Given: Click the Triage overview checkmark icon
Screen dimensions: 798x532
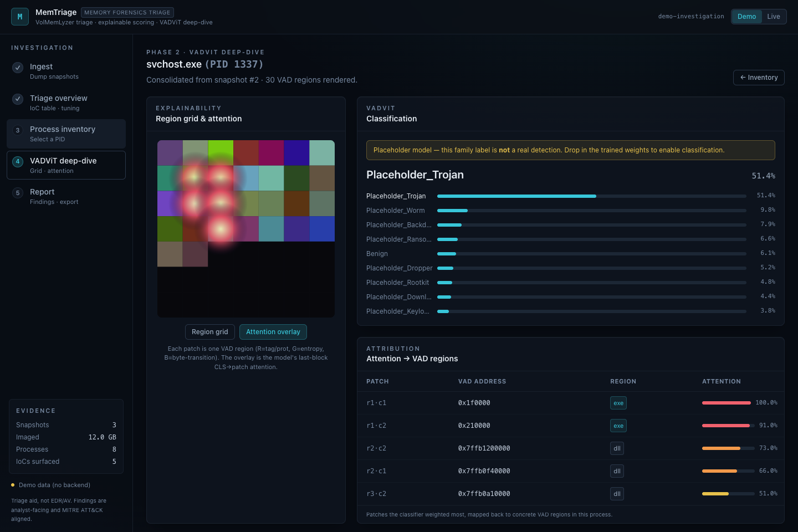Looking at the screenshot, I should click(x=18, y=99).
